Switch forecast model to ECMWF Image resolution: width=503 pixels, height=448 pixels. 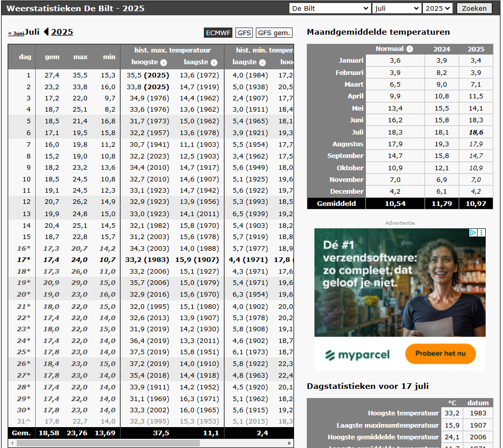pos(218,33)
